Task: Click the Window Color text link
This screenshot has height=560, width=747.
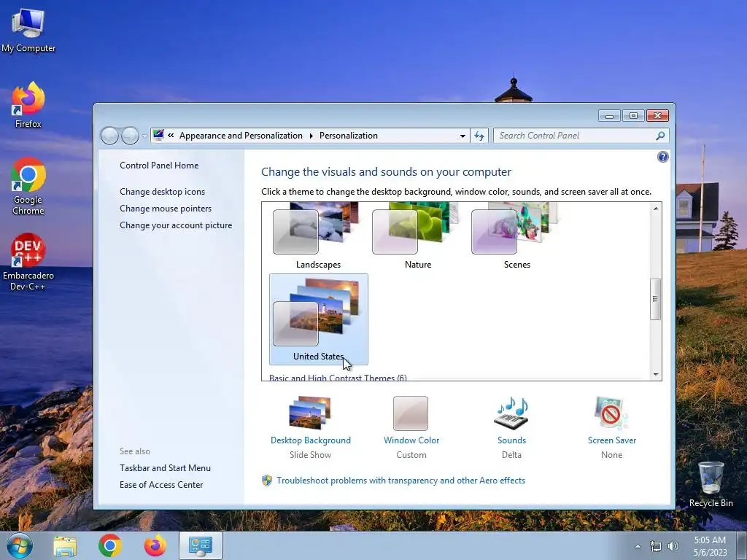Action: point(411,440)
